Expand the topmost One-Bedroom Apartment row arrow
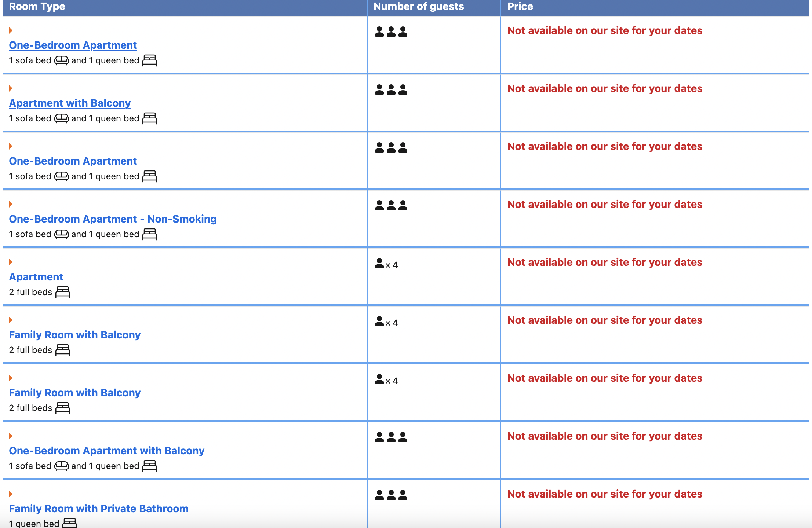The image size is (812, 528). (11, 30)
